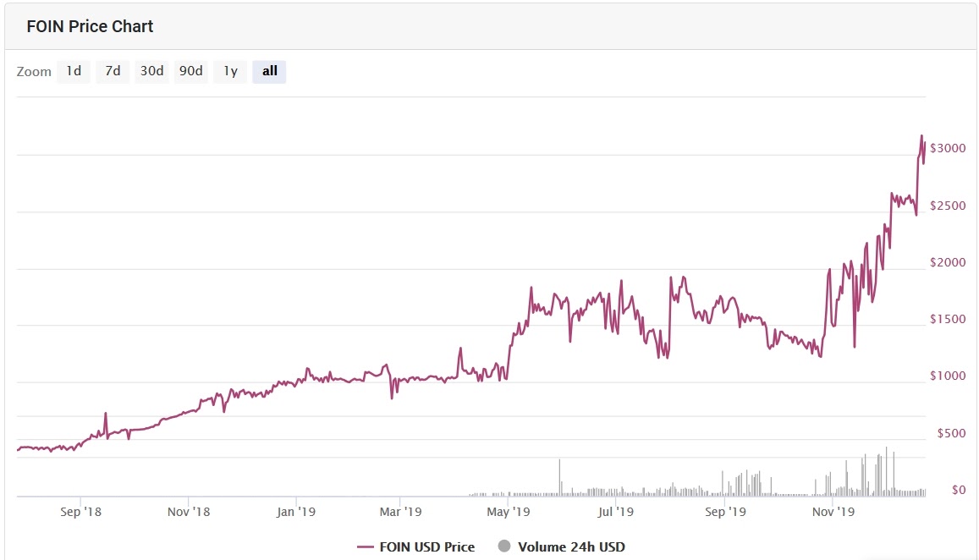This screenshot has height=560, width=979.
Task: Click the Nov '18 axis label
Action: tap(189, 512)
